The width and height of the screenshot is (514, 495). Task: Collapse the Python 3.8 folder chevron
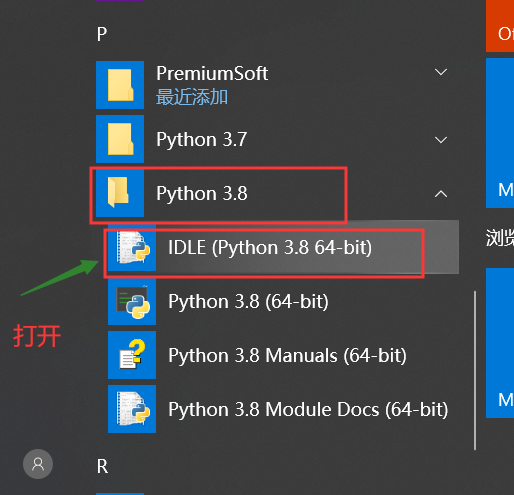pos(441,194)
